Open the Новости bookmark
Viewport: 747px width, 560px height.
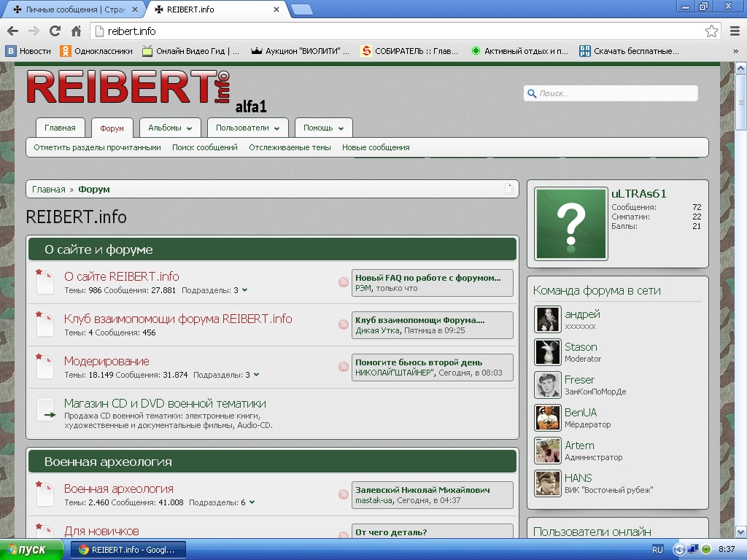pos(28,51)
